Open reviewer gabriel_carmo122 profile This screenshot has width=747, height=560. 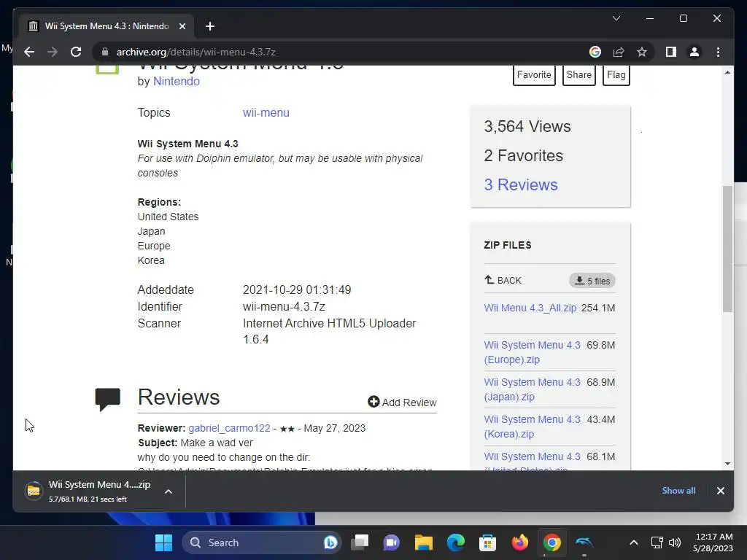[x=229, y=428]
